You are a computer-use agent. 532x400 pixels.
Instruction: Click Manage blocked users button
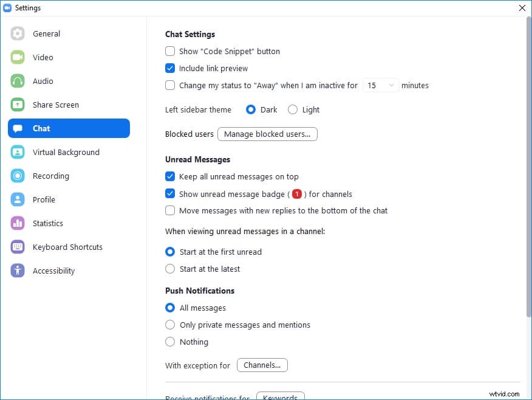267,134
